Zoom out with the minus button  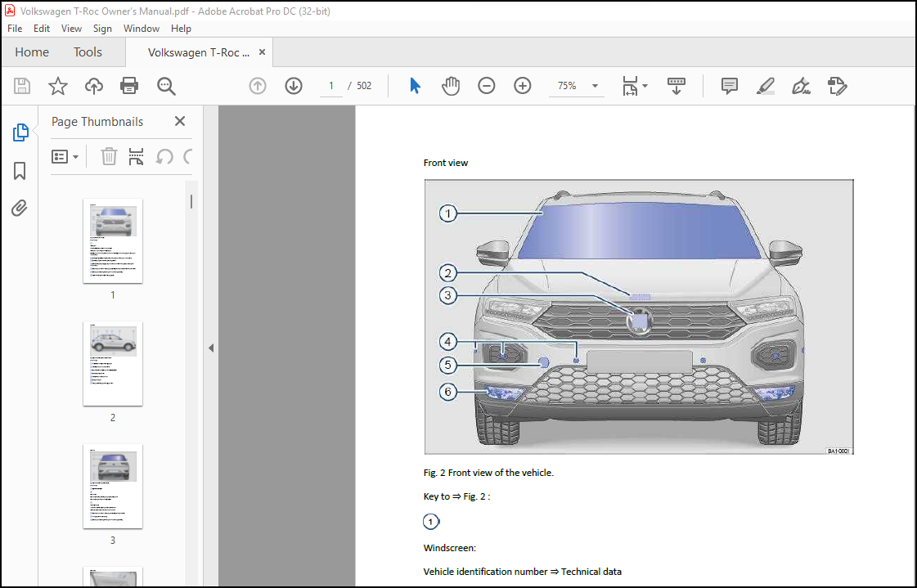pyautogui.click(x=487, y=86)
